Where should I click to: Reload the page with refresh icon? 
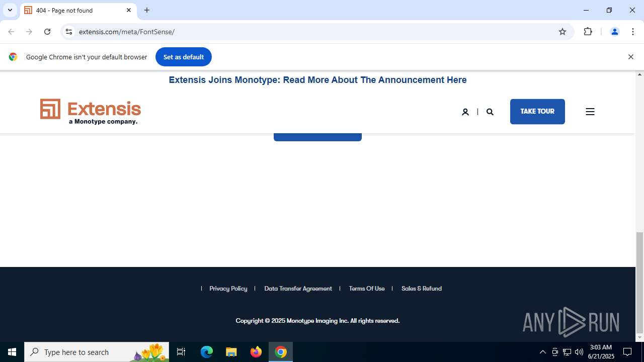[47, 32]
